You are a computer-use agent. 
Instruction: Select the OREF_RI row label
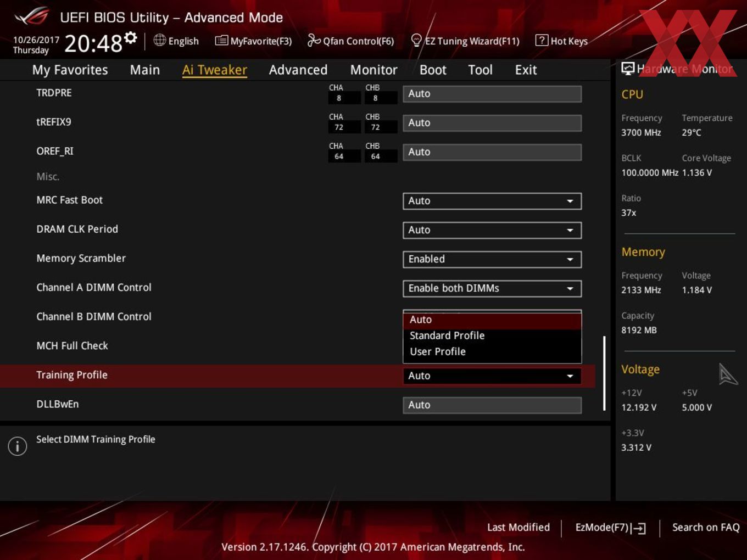point(55,152)
